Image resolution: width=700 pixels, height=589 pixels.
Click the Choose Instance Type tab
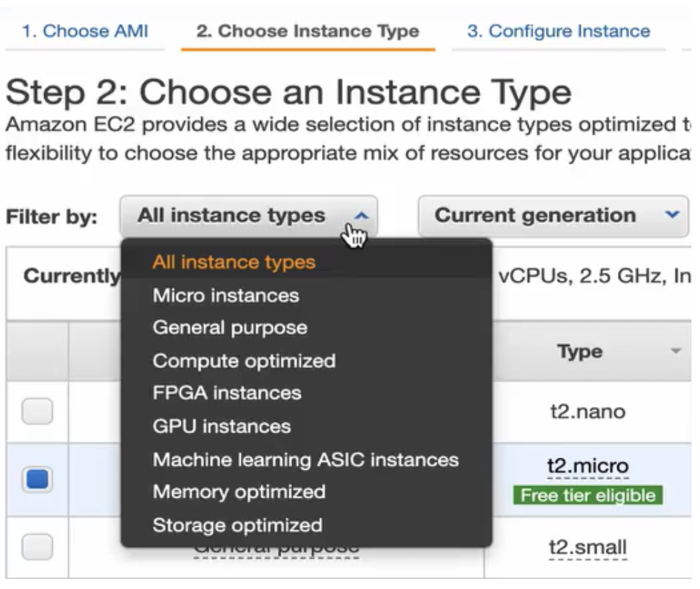308,31
